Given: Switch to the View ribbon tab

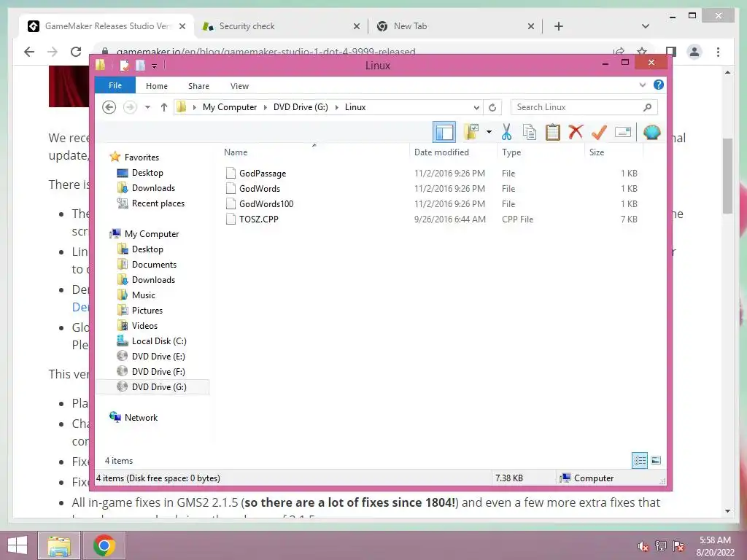Looking at the screenshot, I should click(239, 86).
